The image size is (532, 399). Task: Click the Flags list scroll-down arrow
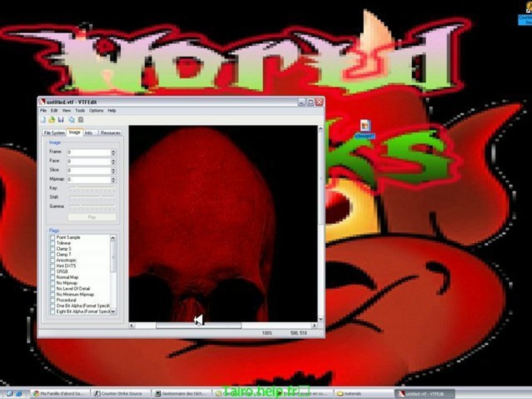coord(113,311)
